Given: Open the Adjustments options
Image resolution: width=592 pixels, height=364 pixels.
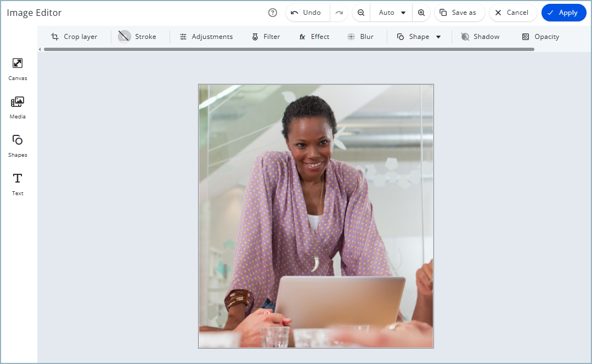Looking at the screenshot, I should [206, 37].
